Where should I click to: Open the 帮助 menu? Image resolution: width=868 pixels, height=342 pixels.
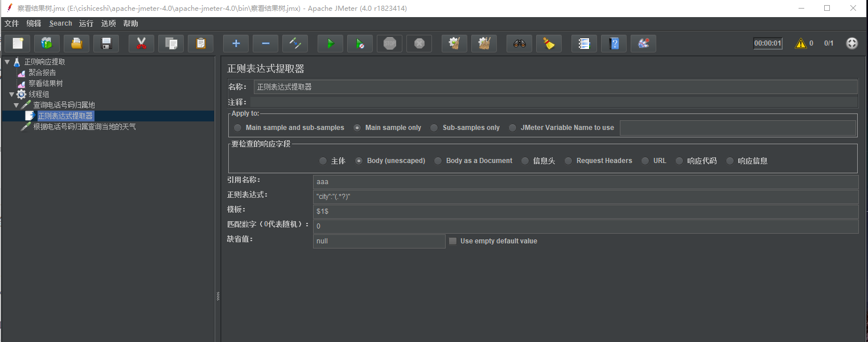coord(130,23)
